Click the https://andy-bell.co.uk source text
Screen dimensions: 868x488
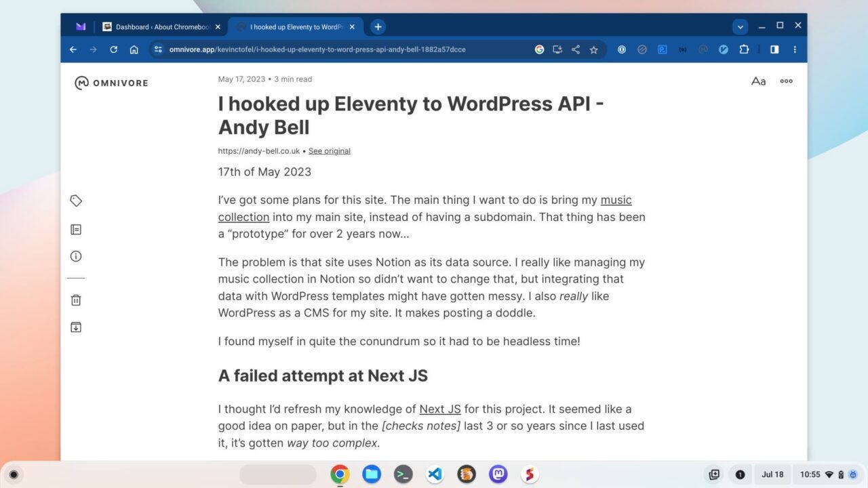click(x=259, y=151)
